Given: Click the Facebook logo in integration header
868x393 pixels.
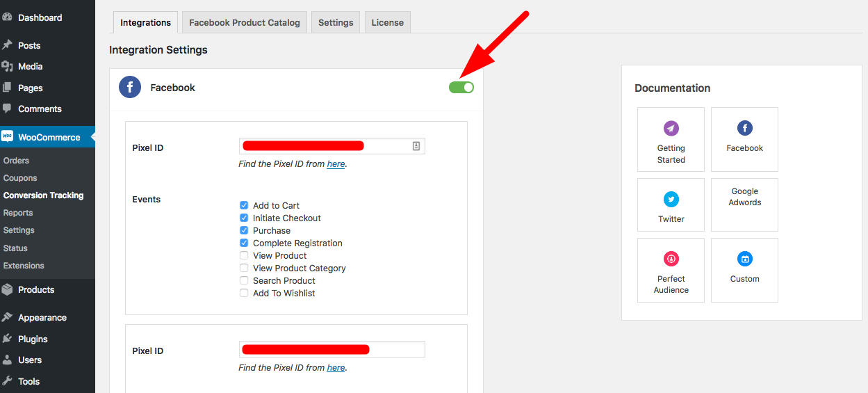Looking at the screenshot, I should click(x=130, y=88).
